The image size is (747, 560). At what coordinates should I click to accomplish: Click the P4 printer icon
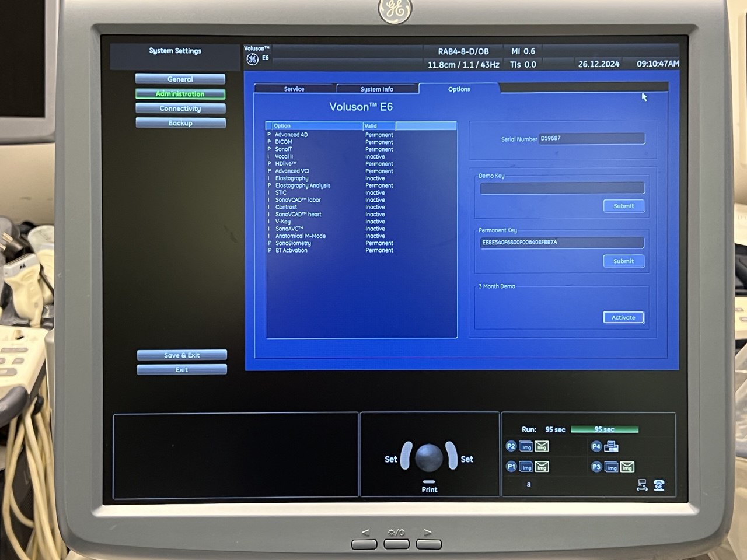pyautogui.click(x=611, y=447)
